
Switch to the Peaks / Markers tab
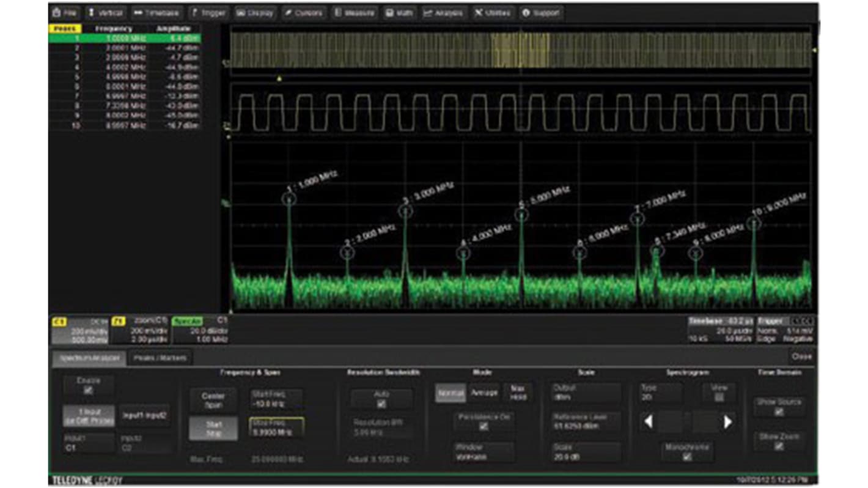[x=160, y=358]
